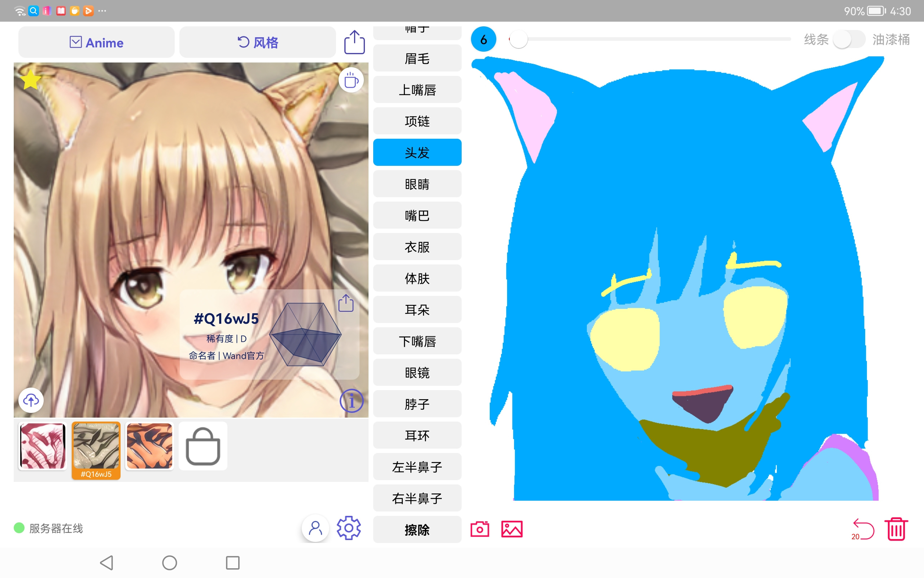
Task: Select the 头发 label
Action: pyautogui.click(x=417, y=152)
